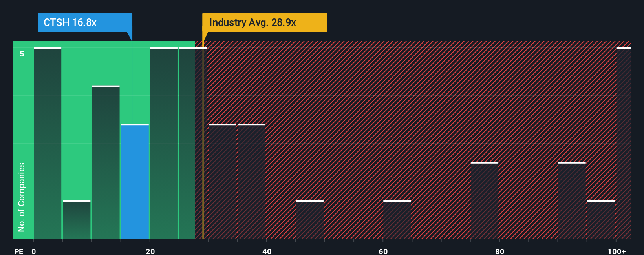Click the x-axis tick label 60
This screenshot has height=255, width=644.
[383, 251]
